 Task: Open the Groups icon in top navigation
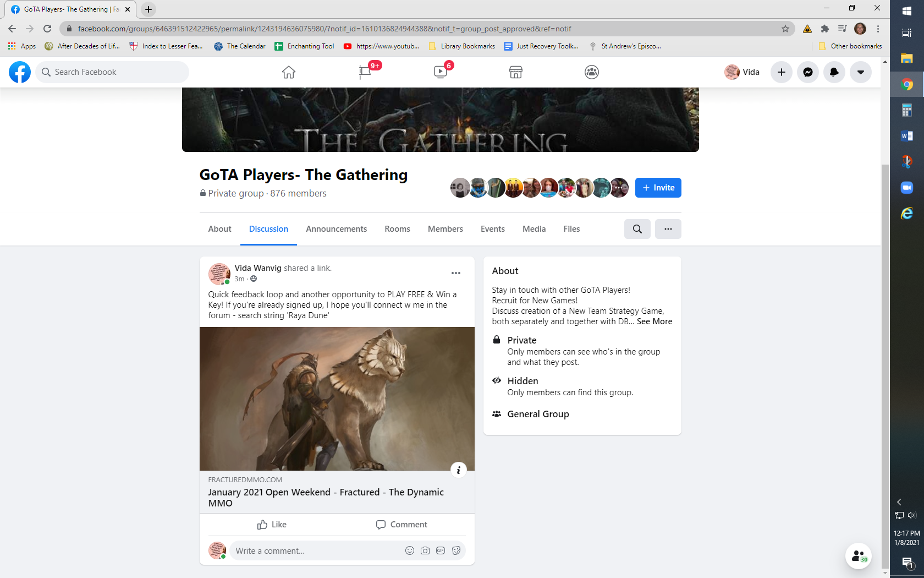coord(592,72)
